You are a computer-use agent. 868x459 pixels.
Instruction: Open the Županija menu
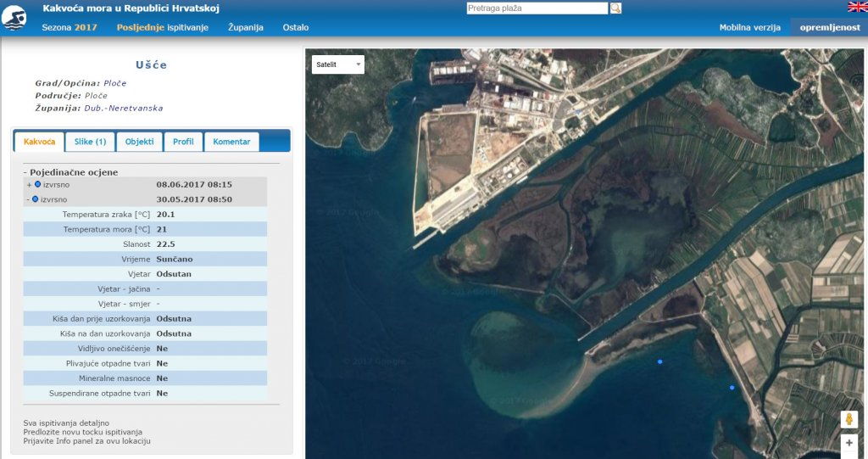coord(246,27)
